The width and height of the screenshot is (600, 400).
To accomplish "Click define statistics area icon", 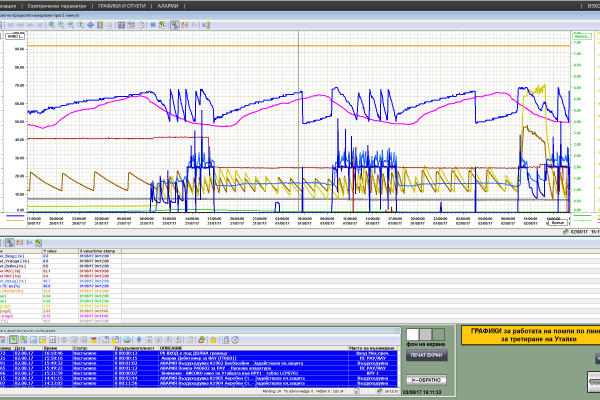I will pyautogui.click(x=184, y=25).
